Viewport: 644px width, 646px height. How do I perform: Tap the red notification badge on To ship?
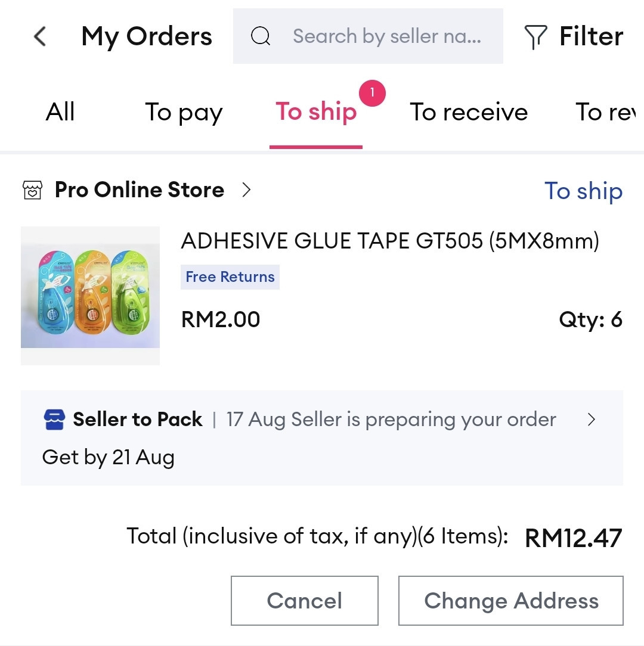pyautogui.click(x=372, y=93)
